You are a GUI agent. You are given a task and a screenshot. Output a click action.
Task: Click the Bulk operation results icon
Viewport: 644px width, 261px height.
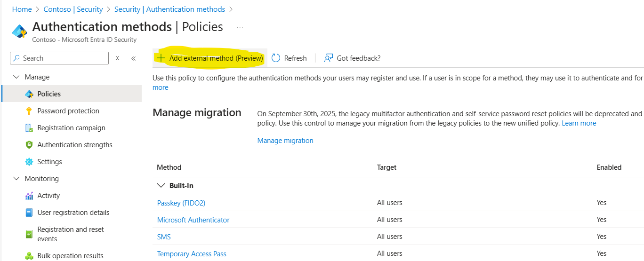pos(29,256)
